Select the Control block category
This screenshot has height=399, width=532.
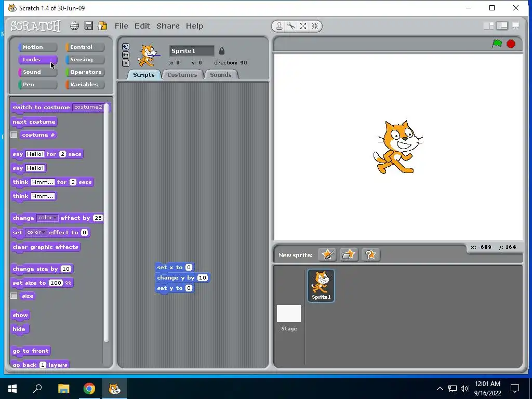coord(85,47)
